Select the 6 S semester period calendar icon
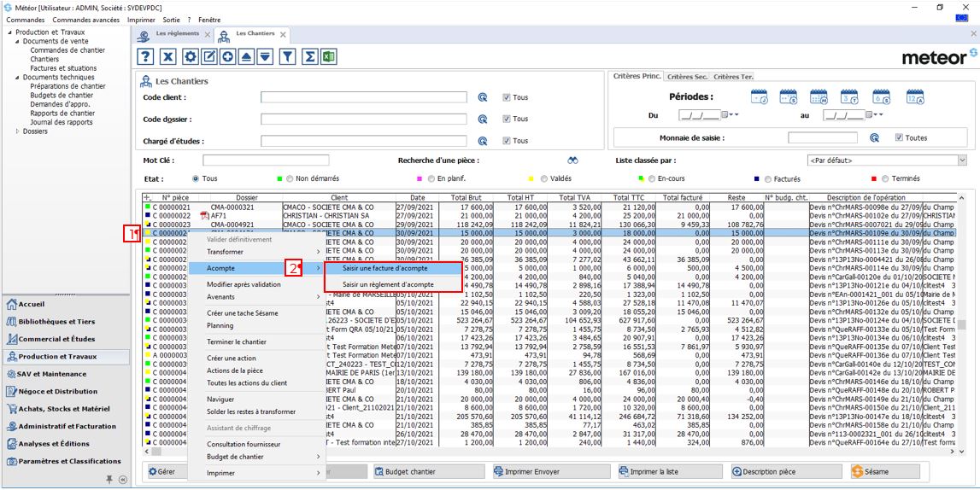Viewport: 980px width, 490px height. point(881,96)
